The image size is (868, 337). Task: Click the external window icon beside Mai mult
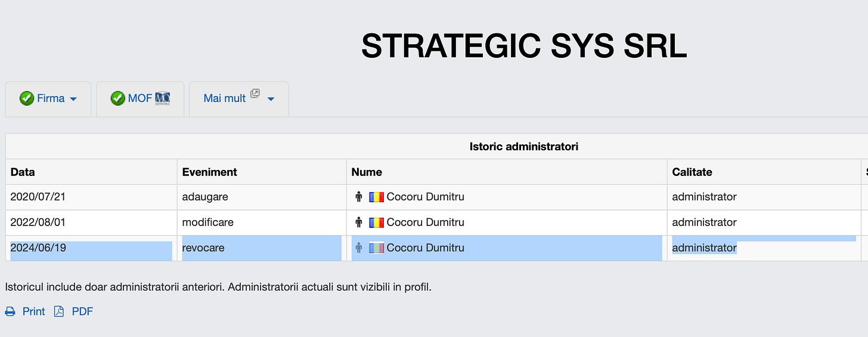[x=255, y=94]
